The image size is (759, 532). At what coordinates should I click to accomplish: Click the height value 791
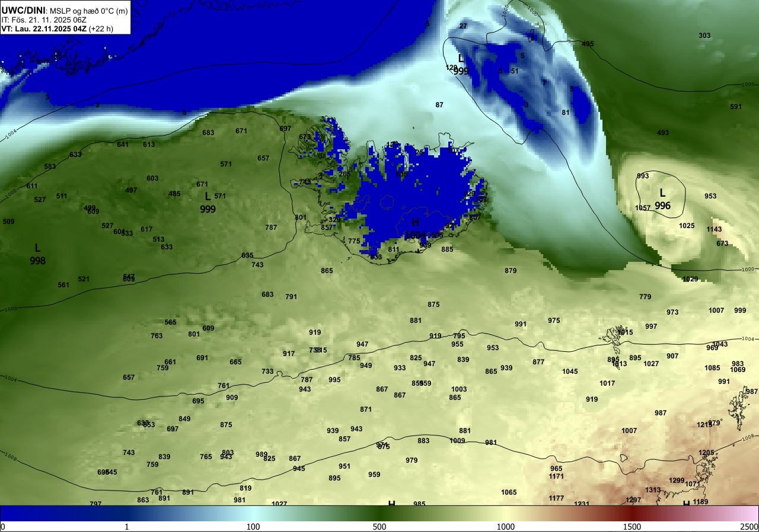291,297
